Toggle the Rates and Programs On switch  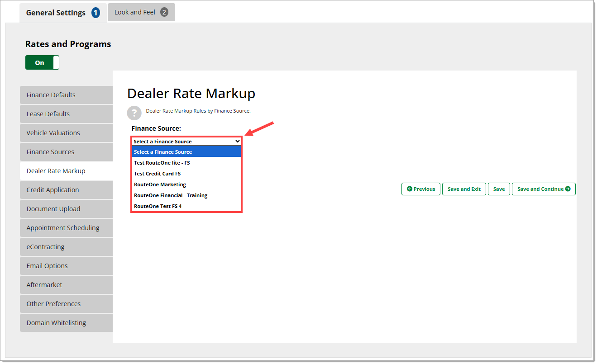tap(42, 63)
